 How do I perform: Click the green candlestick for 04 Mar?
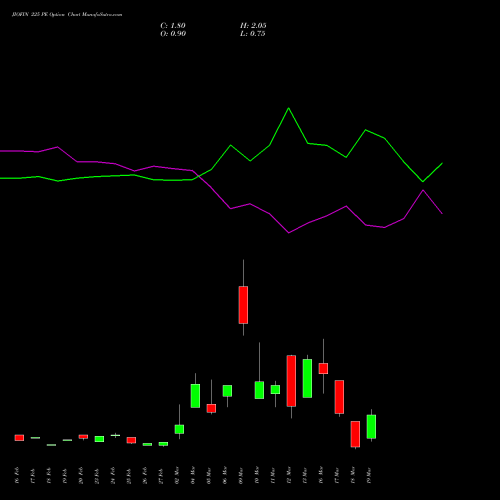(195, 396)
